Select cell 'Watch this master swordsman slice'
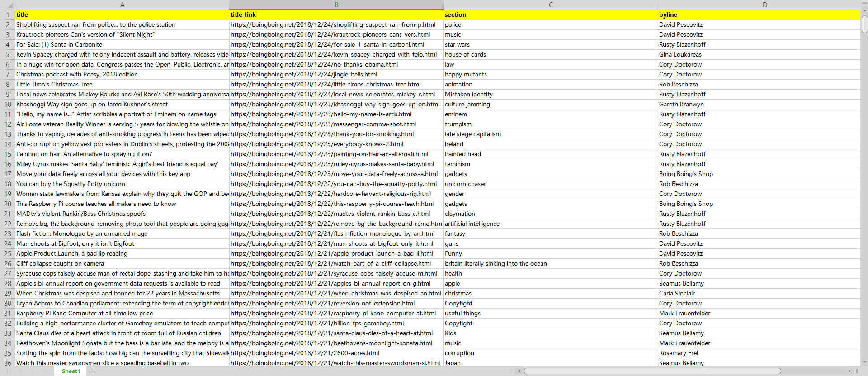The width and height of the screenshot is (868, 376). click(122, 363)
